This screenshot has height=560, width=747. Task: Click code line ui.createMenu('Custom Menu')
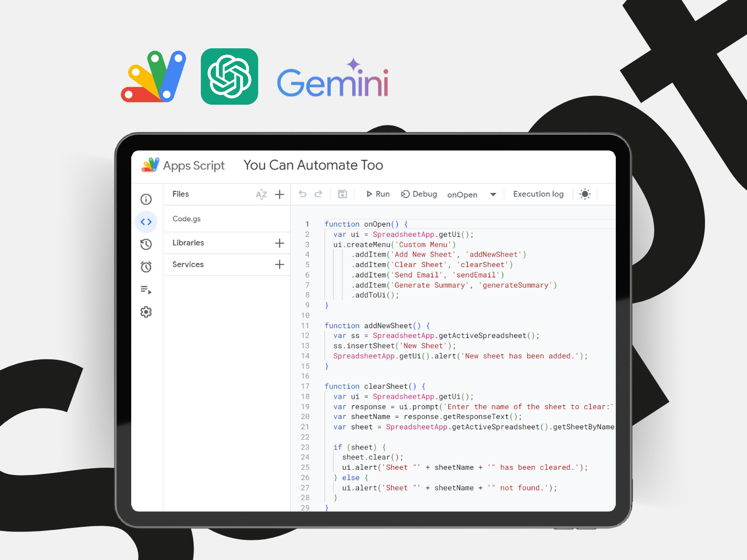point(394,245)
